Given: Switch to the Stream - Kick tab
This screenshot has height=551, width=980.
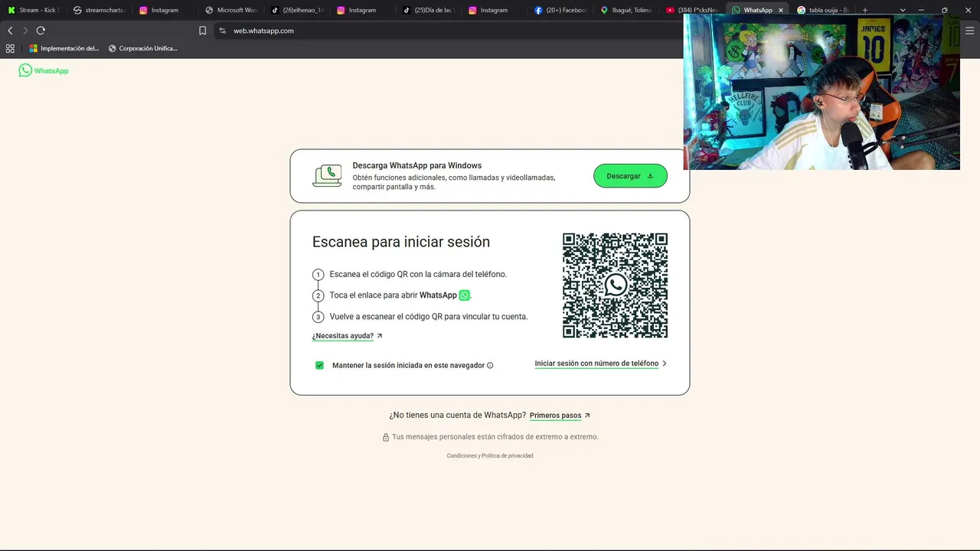Looking at the screenshot, I should click(33, 10).
